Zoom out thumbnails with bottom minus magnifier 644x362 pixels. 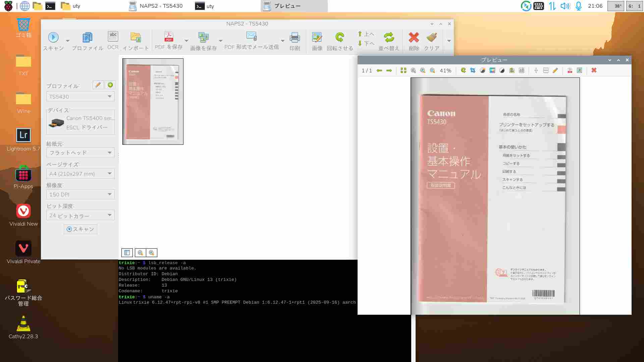click(141, 253)
